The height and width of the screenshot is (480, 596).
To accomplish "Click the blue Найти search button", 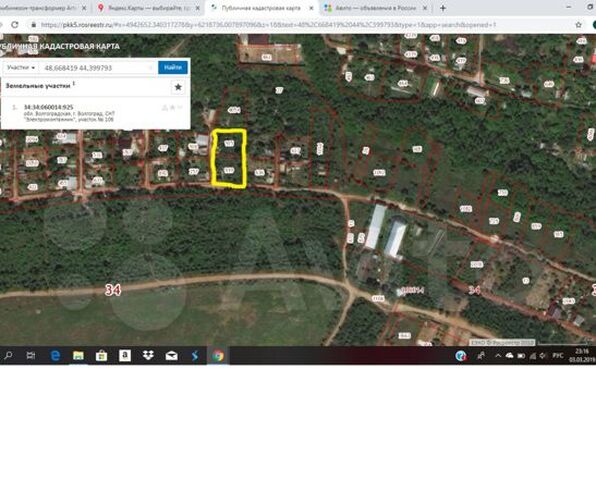I will point(173,67).
